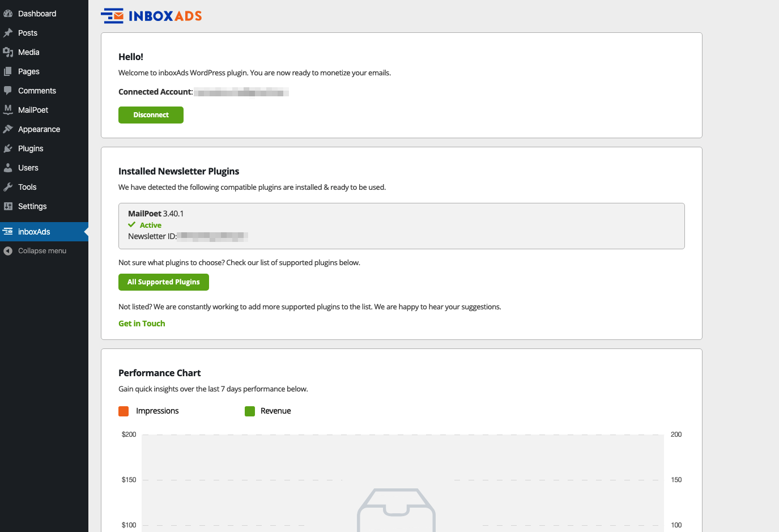Viewport: 779px width, 532px height.
Task: Click the Pages icon in sidebar
Action: click(8, 71)
